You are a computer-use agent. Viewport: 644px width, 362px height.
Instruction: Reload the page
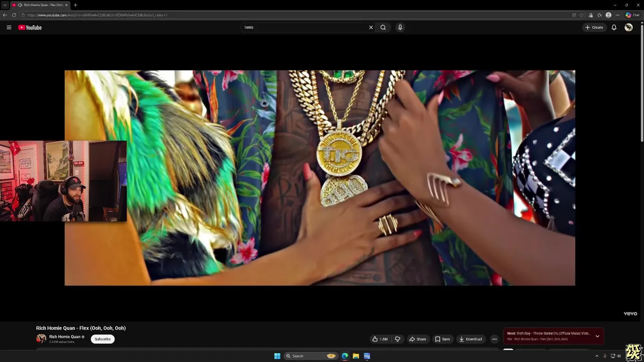tap(14, 15)
